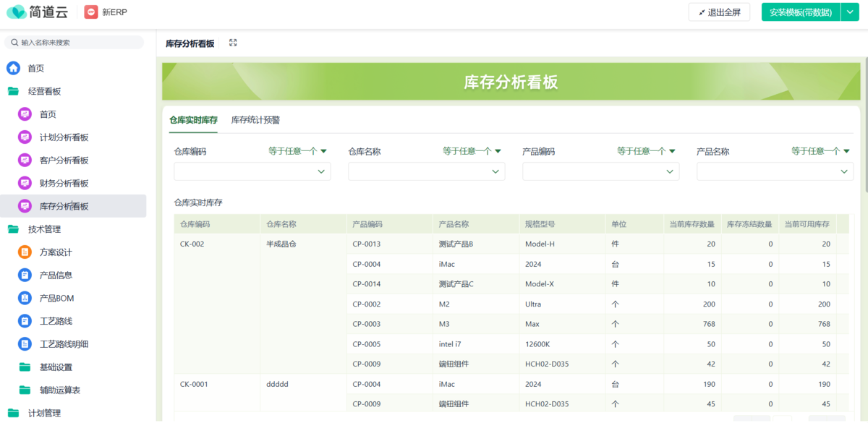Open the 仓库编码 filter dropdown box
The image size is (868, 423).
(x=252, y=171)
